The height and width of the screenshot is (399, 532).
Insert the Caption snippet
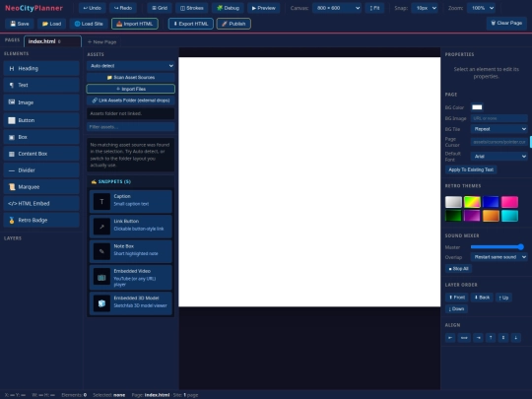(131, 202)
